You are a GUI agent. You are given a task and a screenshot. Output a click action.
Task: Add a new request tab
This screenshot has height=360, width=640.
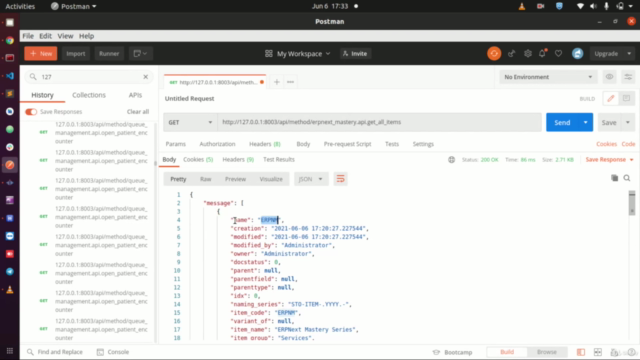click(x=277, y=82)
